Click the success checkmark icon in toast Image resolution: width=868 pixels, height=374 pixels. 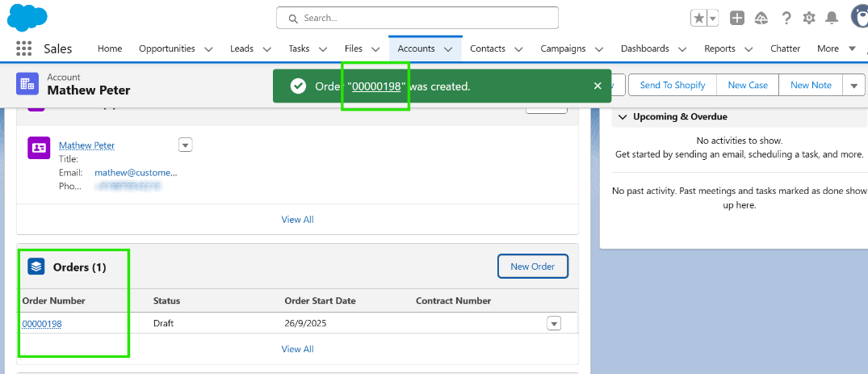tap(299, 86)
